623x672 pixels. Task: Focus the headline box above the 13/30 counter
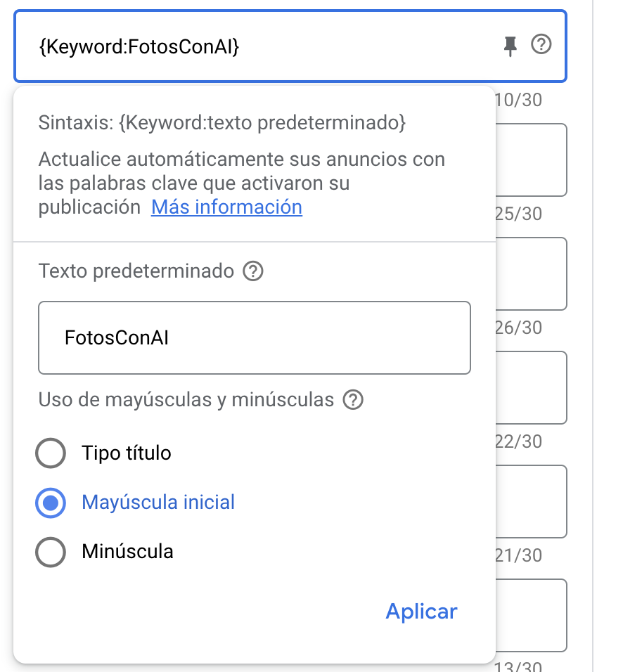[x=532, y=616]
